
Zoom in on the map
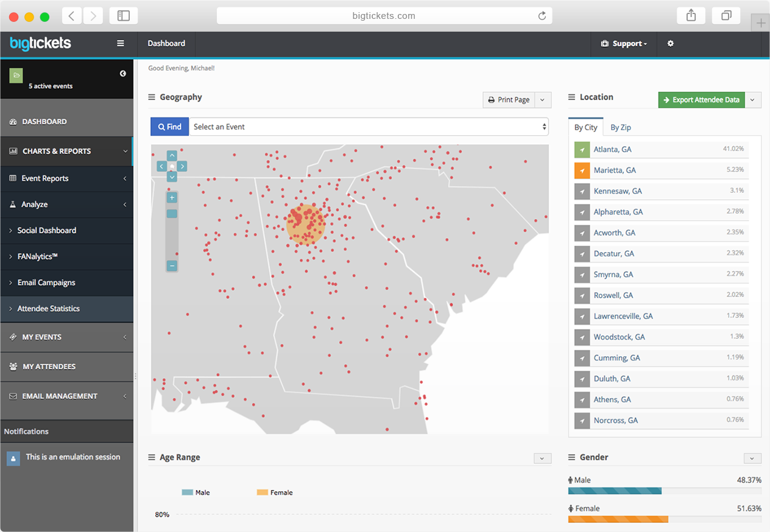pos(172,198)
